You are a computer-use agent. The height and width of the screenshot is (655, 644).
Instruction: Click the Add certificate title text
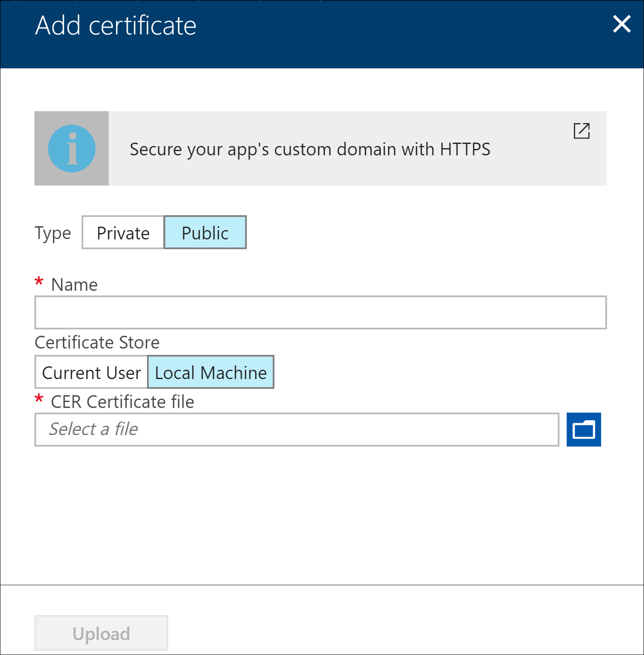coord(116,25)
